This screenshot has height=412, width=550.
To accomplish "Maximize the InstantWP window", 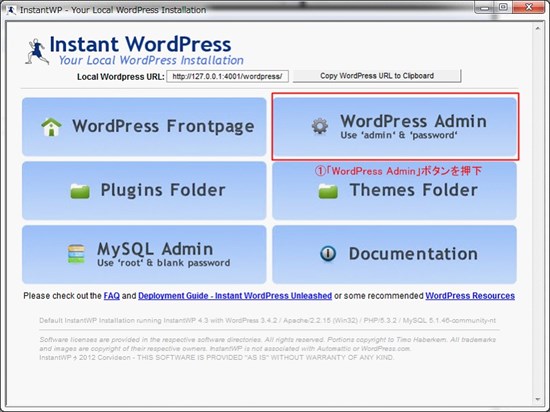I will click(x=503, y=7).
